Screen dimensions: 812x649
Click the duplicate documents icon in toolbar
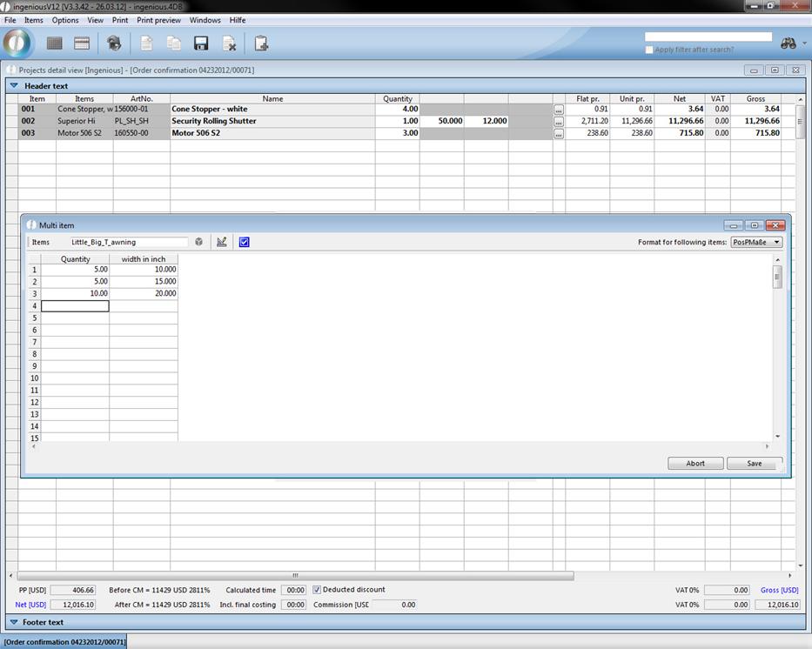pos(174,43)
